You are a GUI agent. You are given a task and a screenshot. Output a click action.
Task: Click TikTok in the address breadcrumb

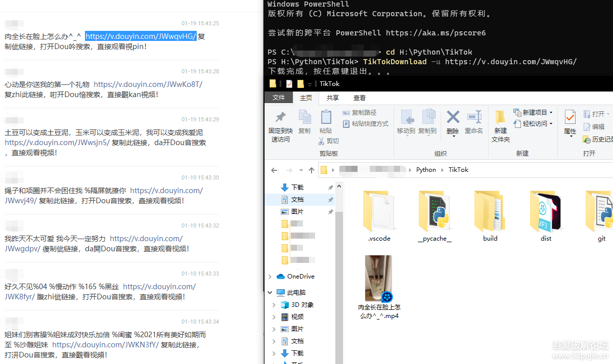click(458, 170)
